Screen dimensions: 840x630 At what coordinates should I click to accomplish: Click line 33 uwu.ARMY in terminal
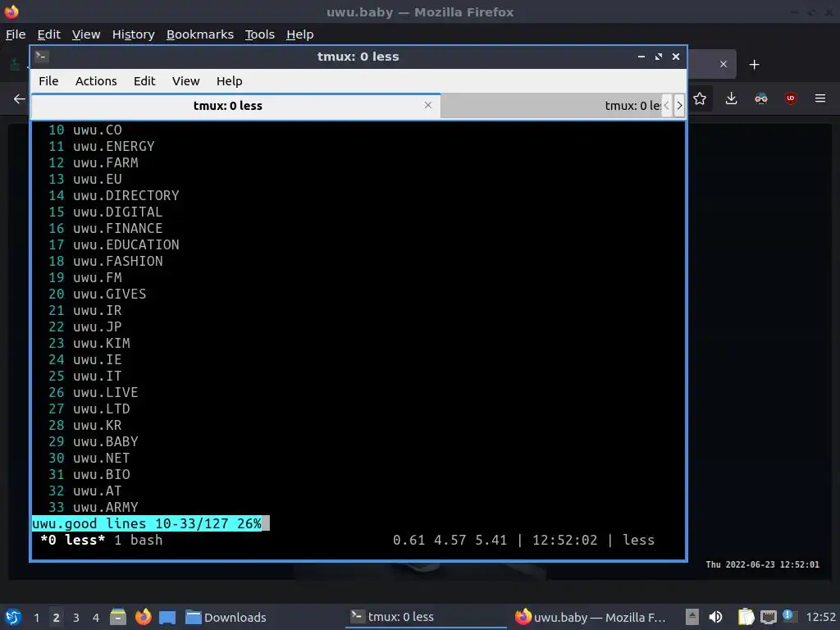94,507
